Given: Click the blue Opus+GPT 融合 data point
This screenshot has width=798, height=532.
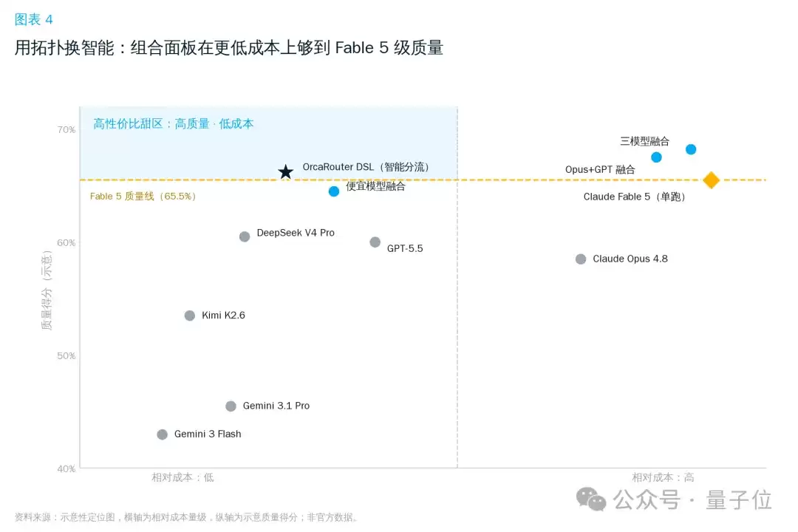Looking at the screenshot, I should pos(657,157).
